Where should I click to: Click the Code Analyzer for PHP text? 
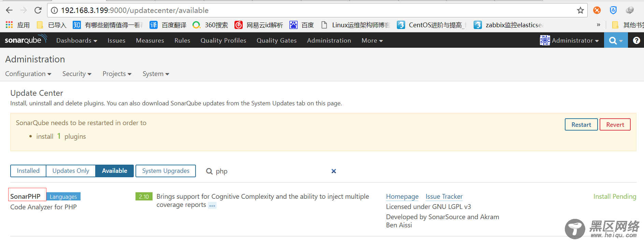coord(43,207)
